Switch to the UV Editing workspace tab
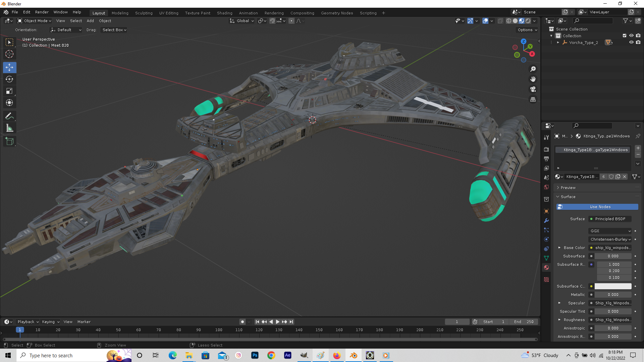The image size is (644, 362). coord(169,13)
